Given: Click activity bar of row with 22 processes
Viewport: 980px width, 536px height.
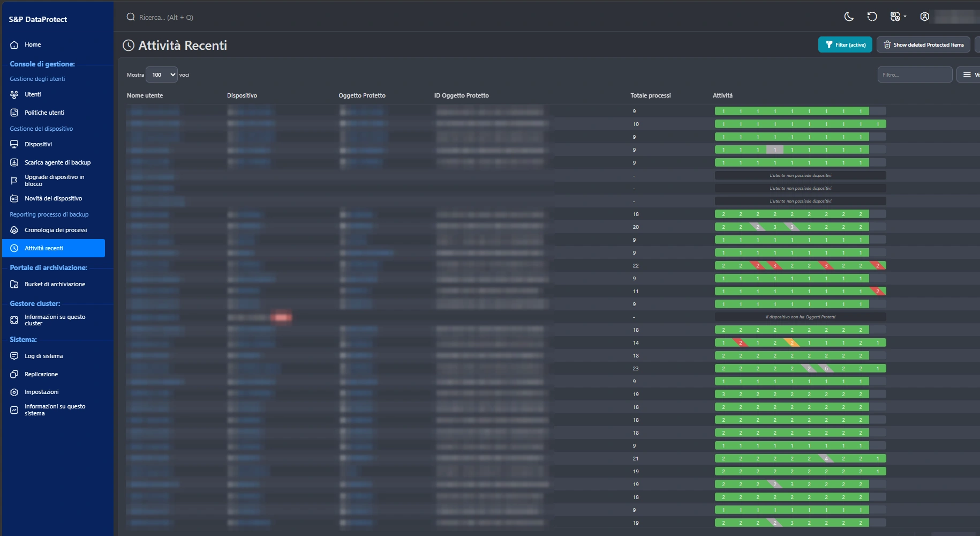Looking at the screenshot, I should [801, 265].
